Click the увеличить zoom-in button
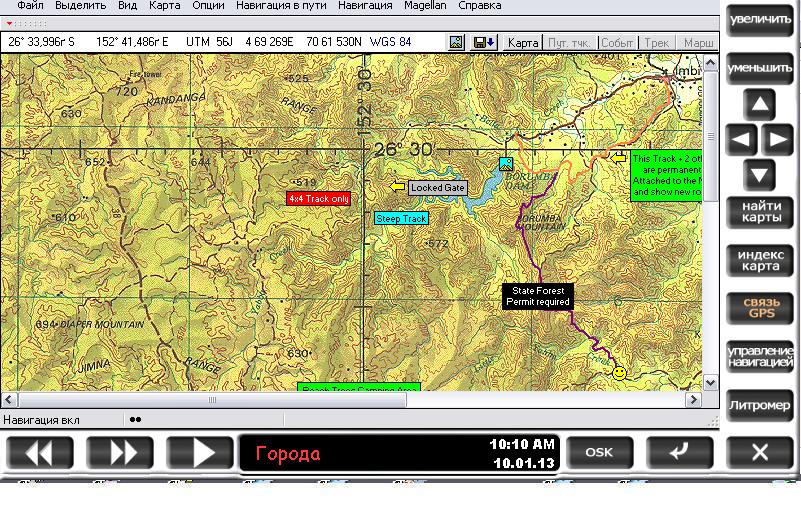This screenshot has height=512, width=801. click(760, 20)
